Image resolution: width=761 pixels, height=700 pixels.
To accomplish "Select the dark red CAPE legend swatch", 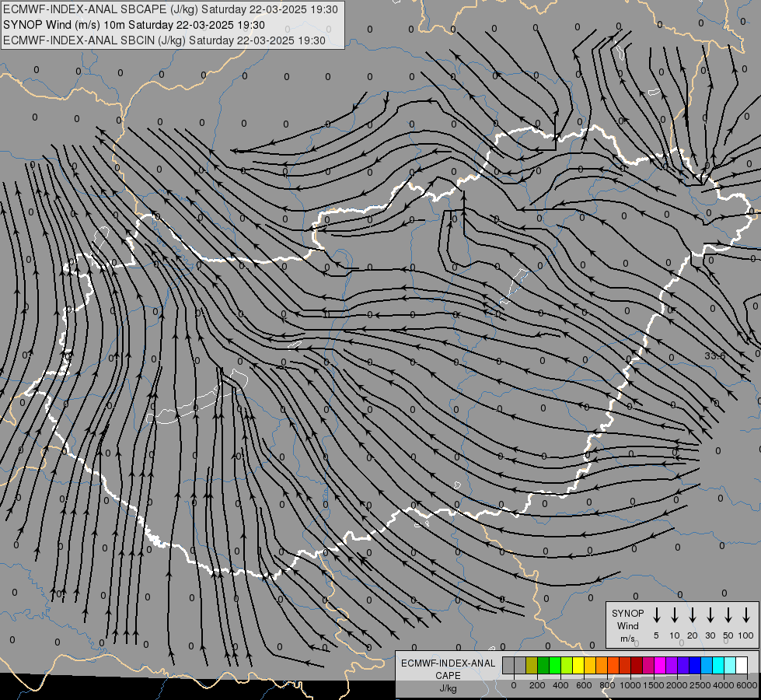I will 637,665.
